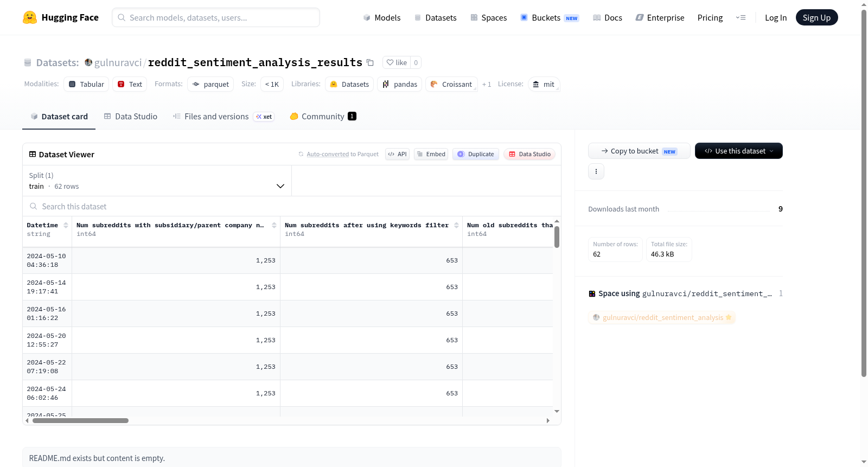The image size is (868, 467).
Task: Click the xet badge on Files tab
Action: click(264, 117)
